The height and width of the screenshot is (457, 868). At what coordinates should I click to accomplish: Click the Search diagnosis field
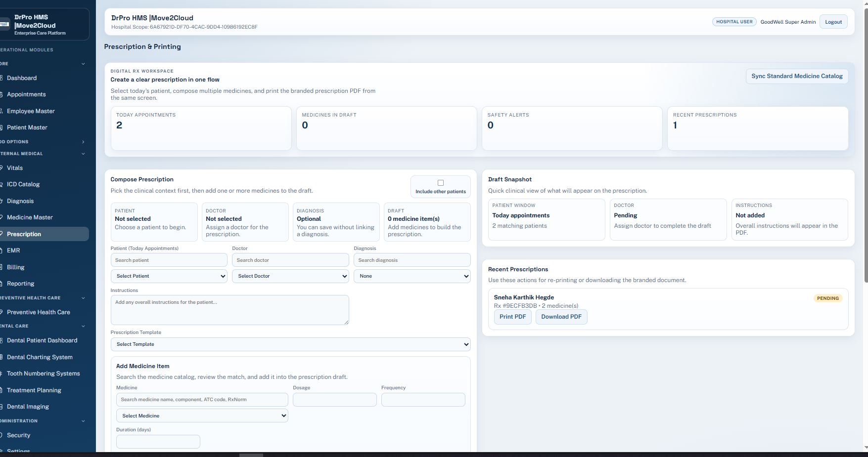[412, 260]
